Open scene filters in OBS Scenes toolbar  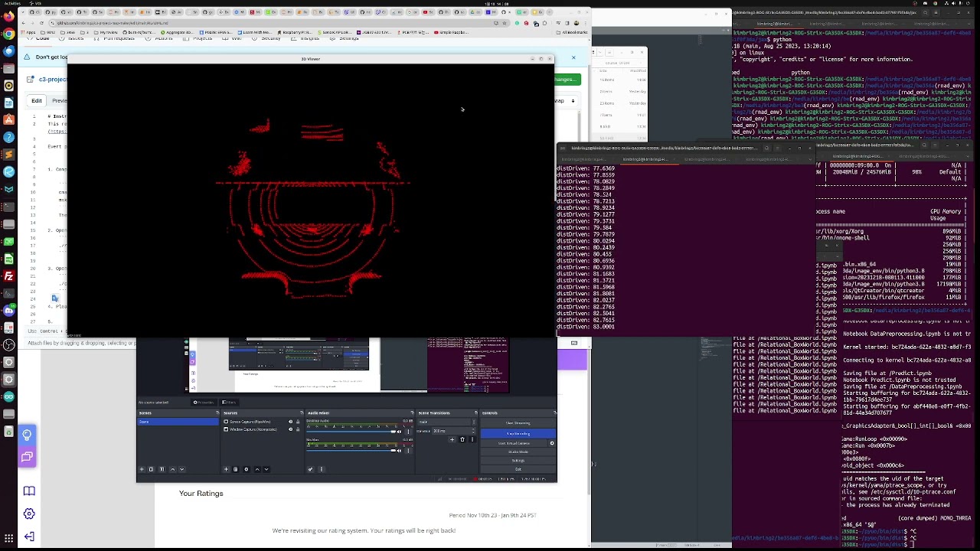pyautogui.click(x=162, y=469)
